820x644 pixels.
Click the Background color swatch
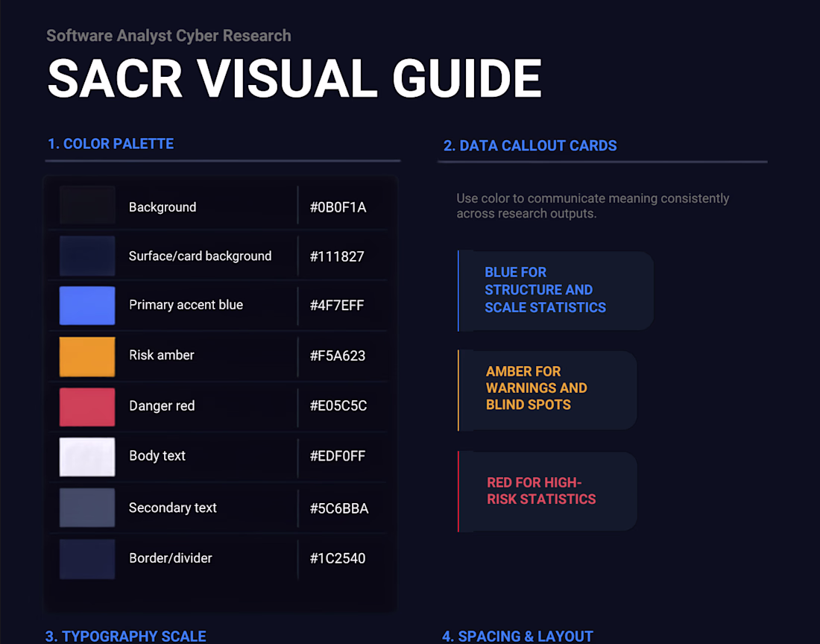[x=87, y=205]
